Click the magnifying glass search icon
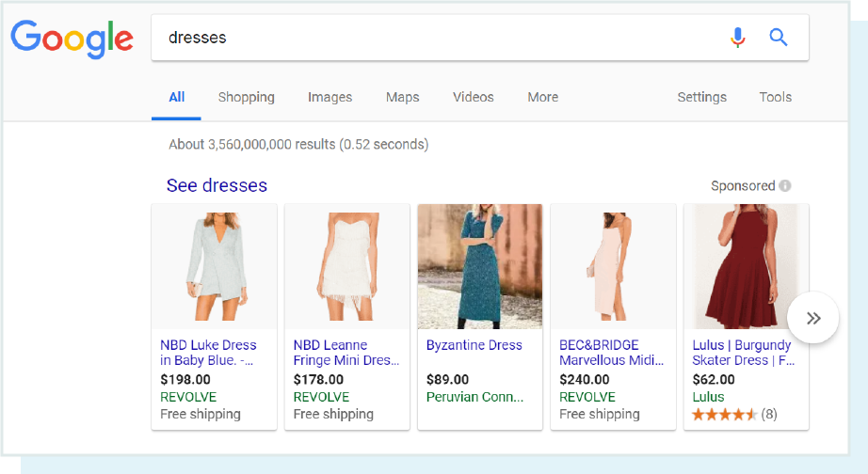 click(778, 38)
